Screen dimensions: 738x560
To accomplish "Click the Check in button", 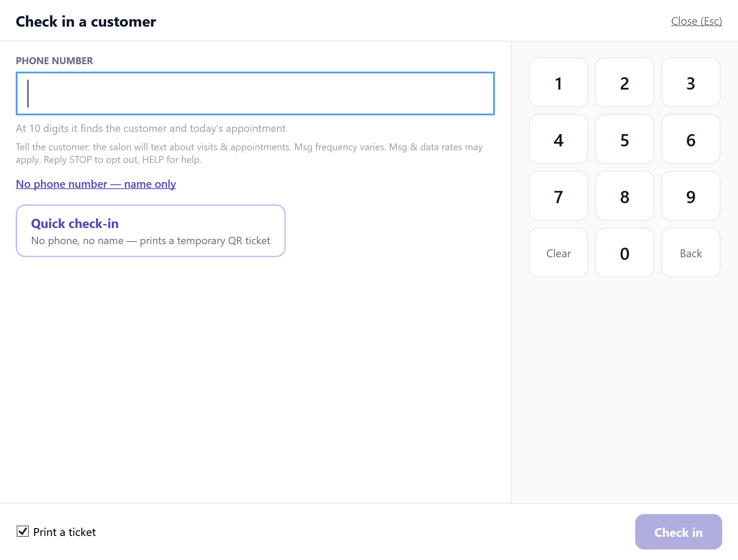I will pos(679,532).
